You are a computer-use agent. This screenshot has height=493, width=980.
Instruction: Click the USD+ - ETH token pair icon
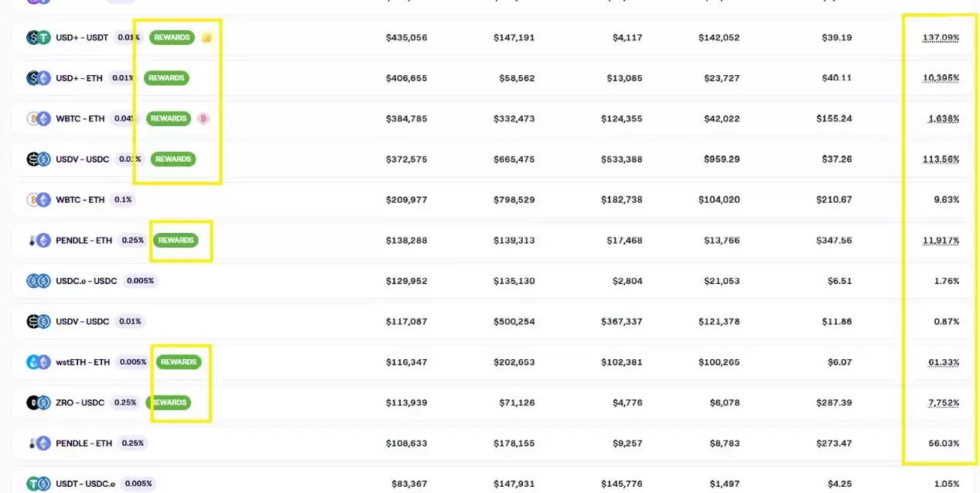coord(38,78)
